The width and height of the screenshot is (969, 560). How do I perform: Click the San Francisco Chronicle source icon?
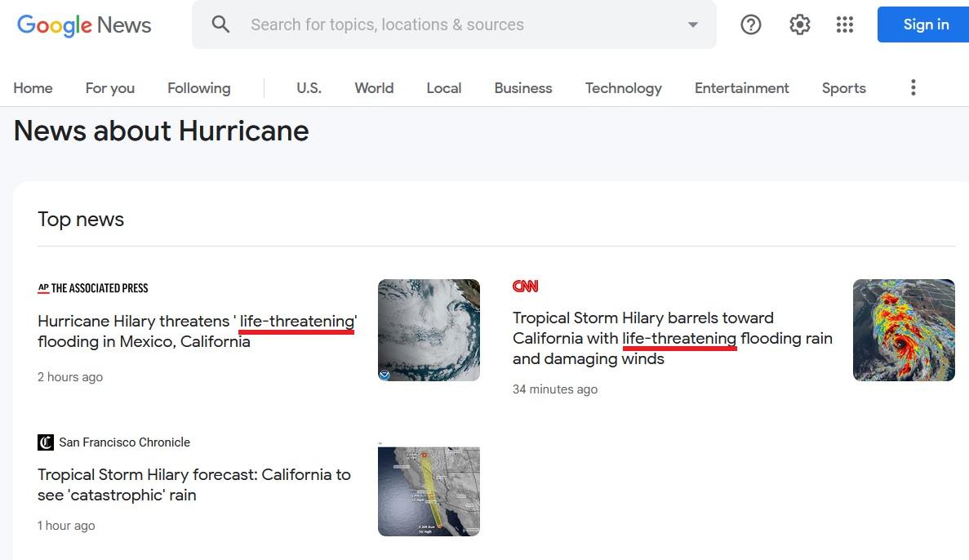(x=46, y=442)
